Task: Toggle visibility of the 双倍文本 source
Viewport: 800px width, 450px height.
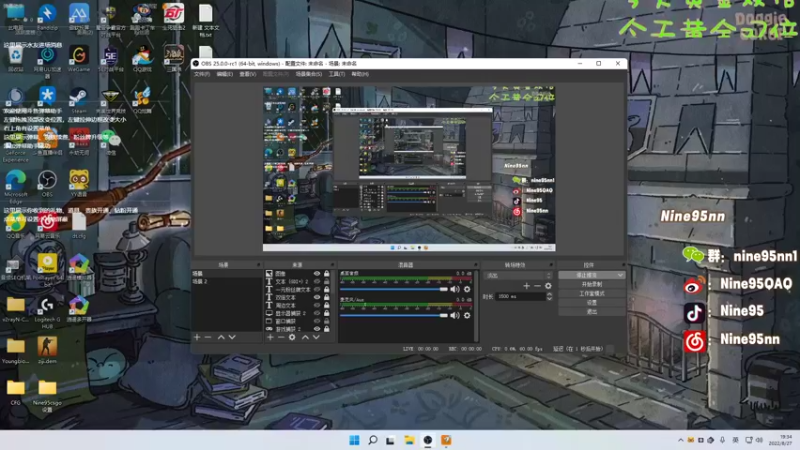Action: 317,297
